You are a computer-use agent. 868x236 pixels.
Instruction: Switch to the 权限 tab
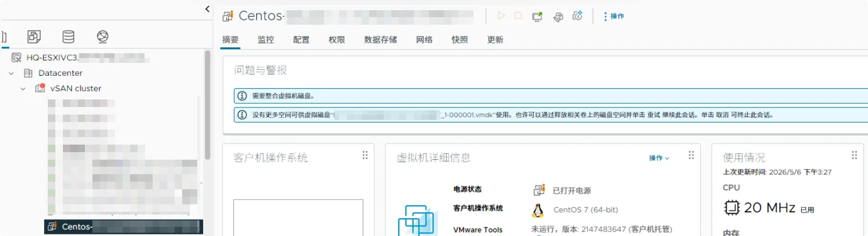pyautogui.click(x=336, y=40)
